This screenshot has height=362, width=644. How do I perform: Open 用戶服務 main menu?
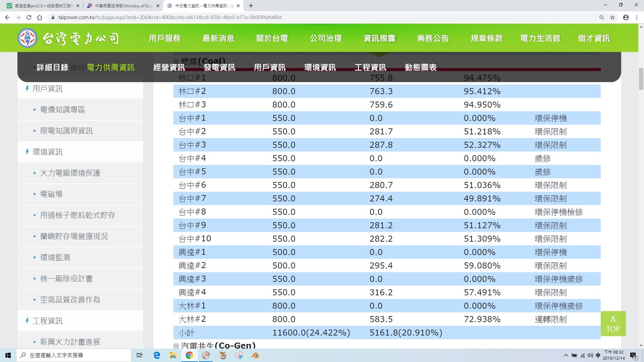165,38
